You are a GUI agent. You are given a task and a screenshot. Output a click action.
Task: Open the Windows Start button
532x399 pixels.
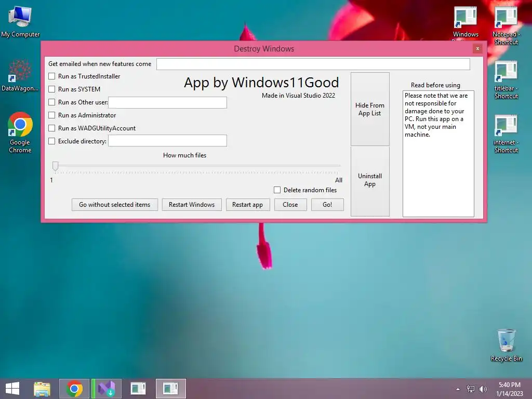pyautogui.click(x=12, y=389)
